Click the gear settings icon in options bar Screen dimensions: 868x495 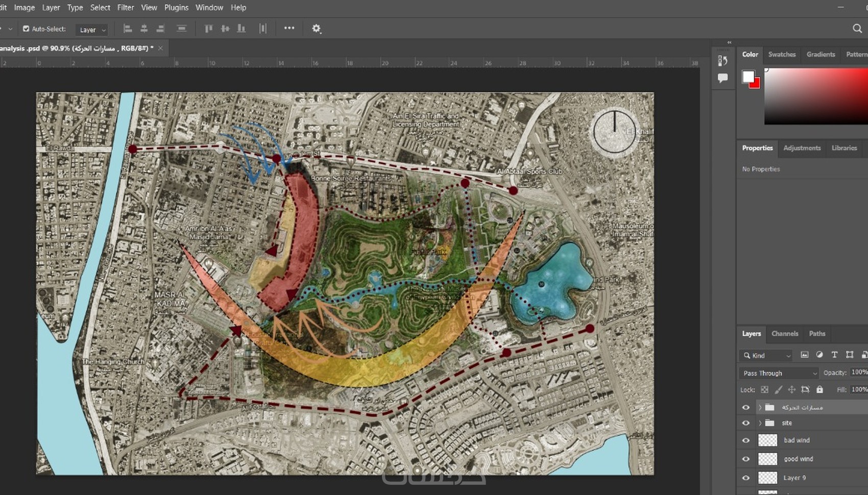coord(316,29)
